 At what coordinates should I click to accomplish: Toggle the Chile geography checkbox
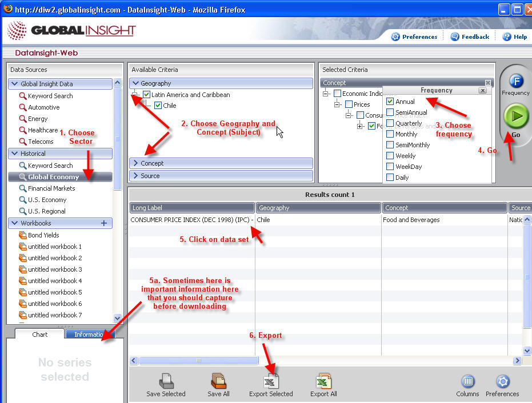pos(158,106)
